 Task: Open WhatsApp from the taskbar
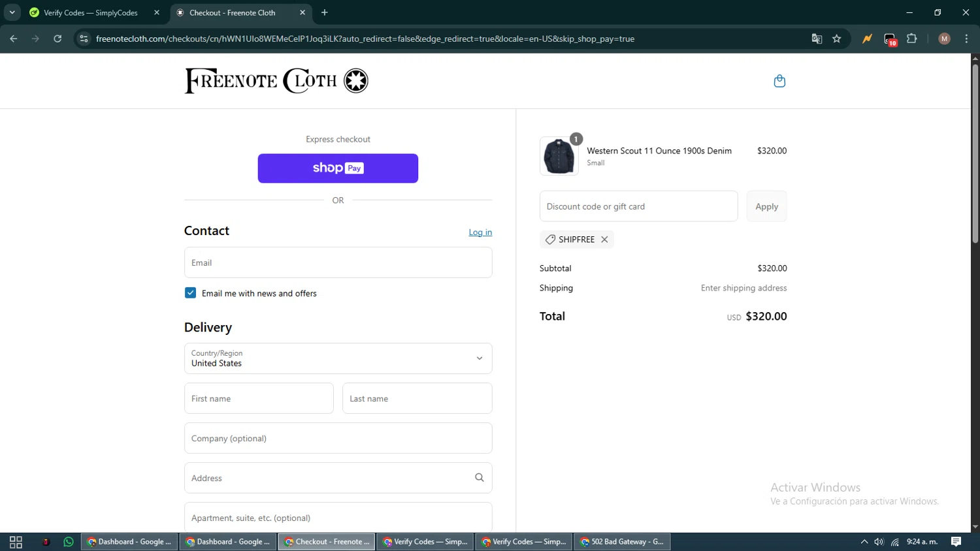[69, 542]
